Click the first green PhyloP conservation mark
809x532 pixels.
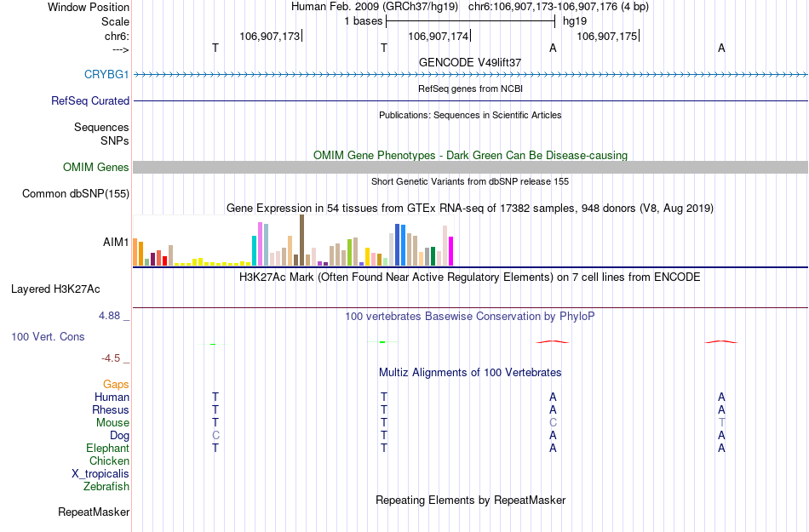[x=213, y=344]
